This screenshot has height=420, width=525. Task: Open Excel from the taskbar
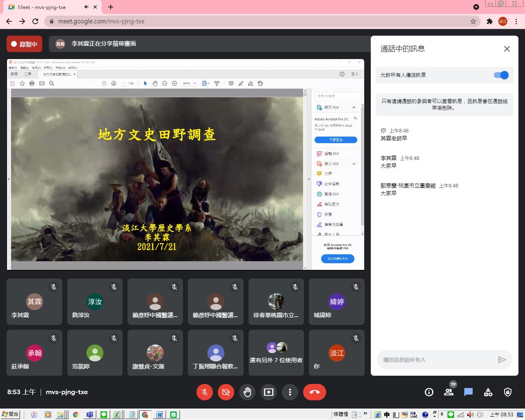click(117, 415)
